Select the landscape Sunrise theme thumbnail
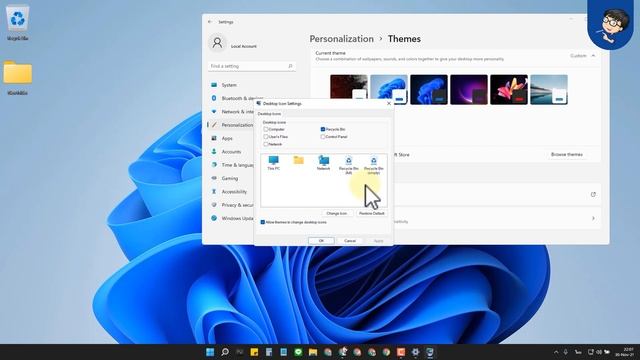The image size is (640, 360). pyautogui.click(x=549, y=89)
